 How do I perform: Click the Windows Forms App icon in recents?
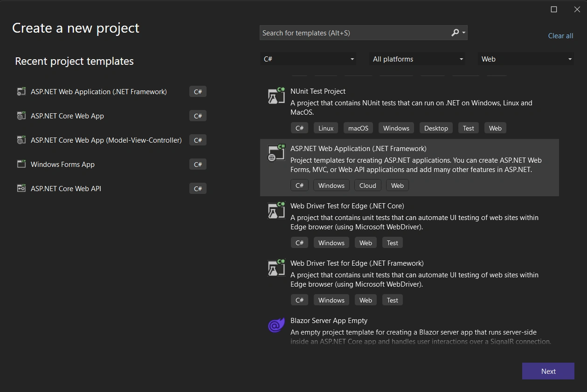point(21,165)
